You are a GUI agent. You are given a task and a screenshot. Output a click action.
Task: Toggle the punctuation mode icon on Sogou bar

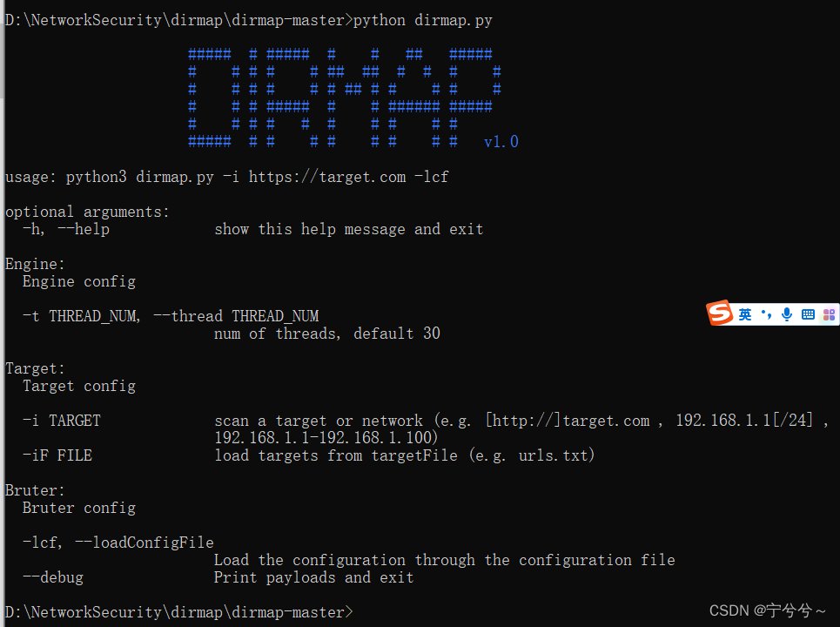(x=767, y=314)
